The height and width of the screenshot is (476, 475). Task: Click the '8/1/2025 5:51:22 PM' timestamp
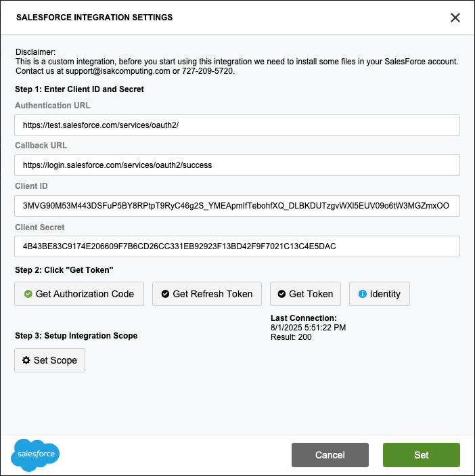(x=308, y=327)
